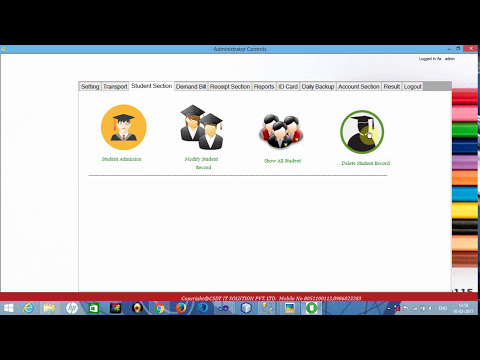The height and width of the screenshot is (360, 480).
Task: Click the ENG language indicator
Action: pos(443,308)
